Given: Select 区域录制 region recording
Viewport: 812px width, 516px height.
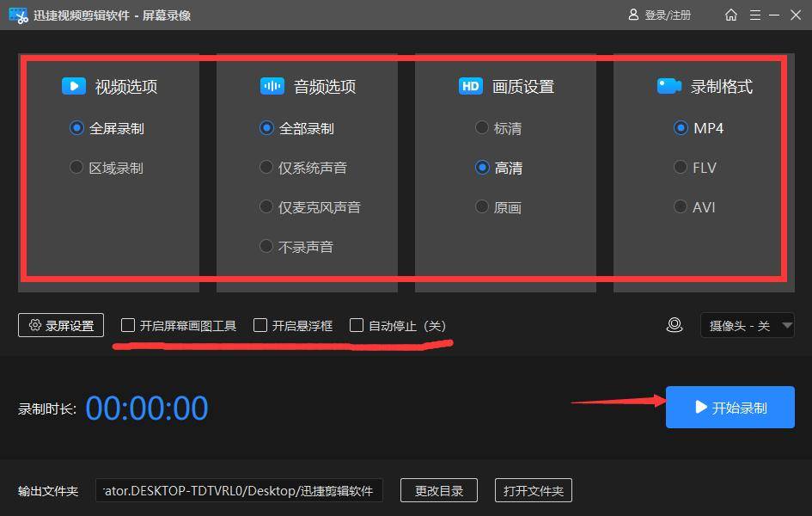Looking at the screenshot, I should (107, 168).
